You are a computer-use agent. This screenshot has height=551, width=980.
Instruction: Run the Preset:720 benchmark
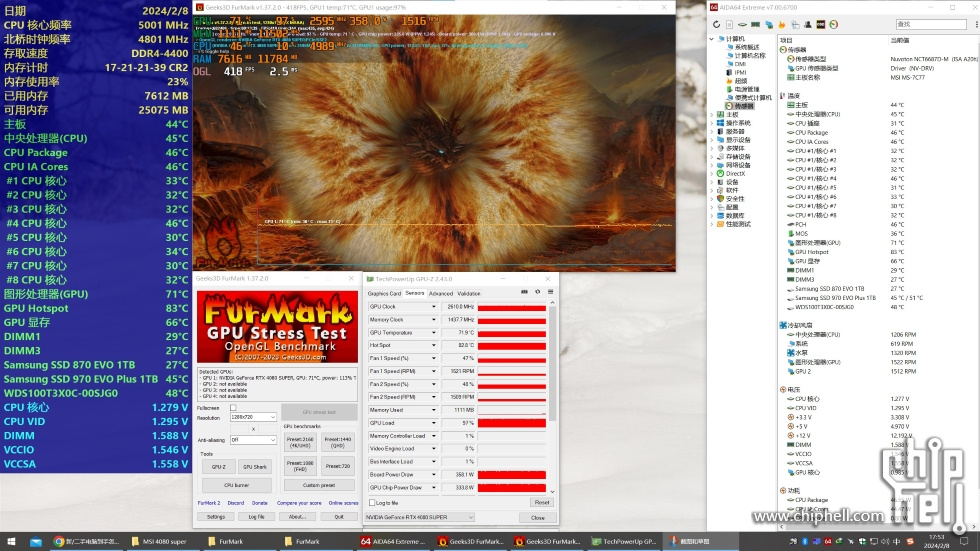coord(338,465)
